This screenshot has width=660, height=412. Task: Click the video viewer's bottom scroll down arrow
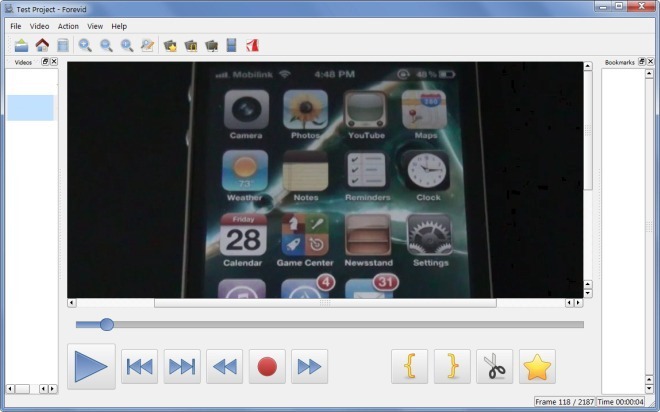pyautogui.click(x=588, y=293)
